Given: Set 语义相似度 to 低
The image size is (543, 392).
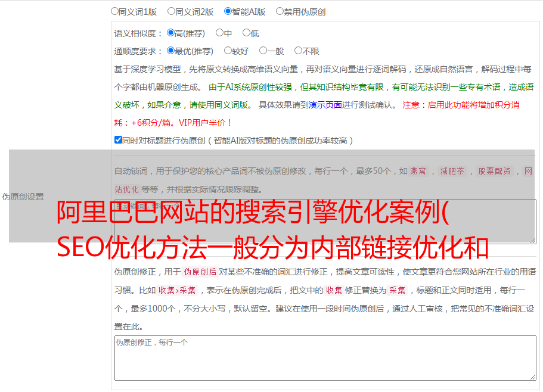Looking at the screenshot, I should point(246,33).
